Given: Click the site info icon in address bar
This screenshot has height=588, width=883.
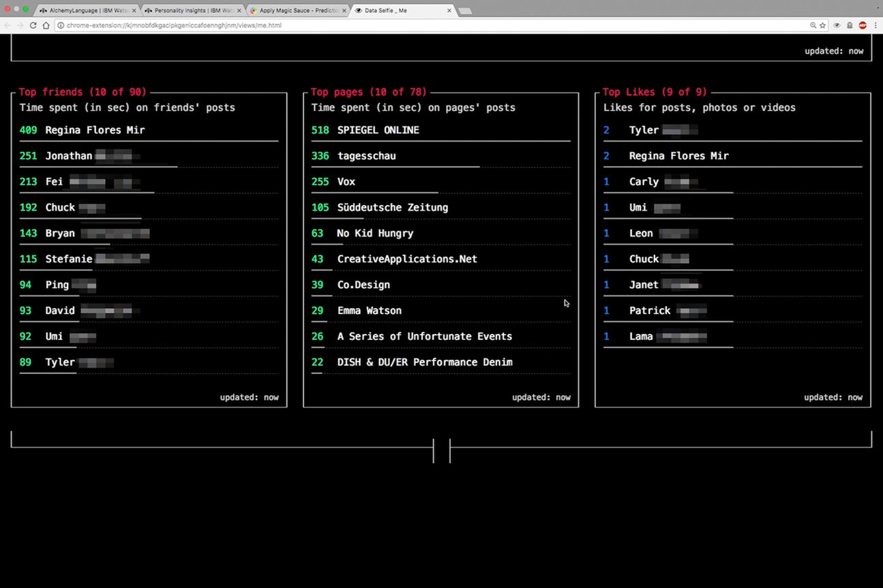Looking at the screenshot, I should pyautogui.click(x=61, y=25).
